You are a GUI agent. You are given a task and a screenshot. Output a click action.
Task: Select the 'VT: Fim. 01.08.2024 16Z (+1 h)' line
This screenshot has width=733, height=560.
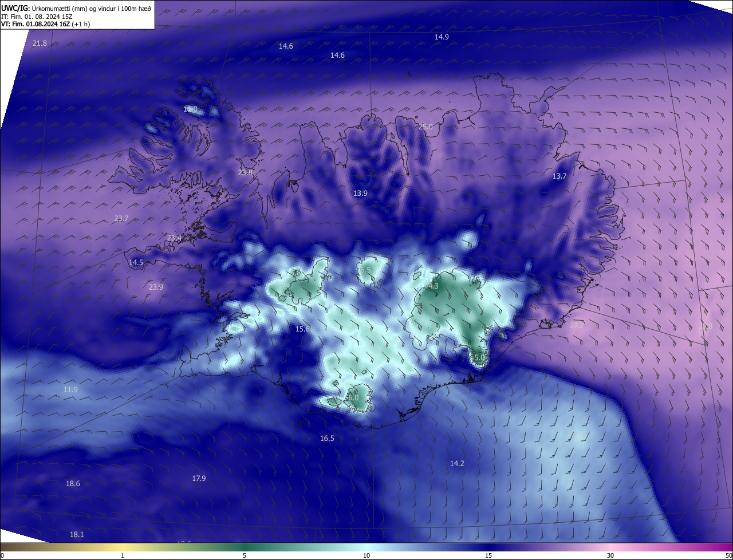click(x=45, y=24)
